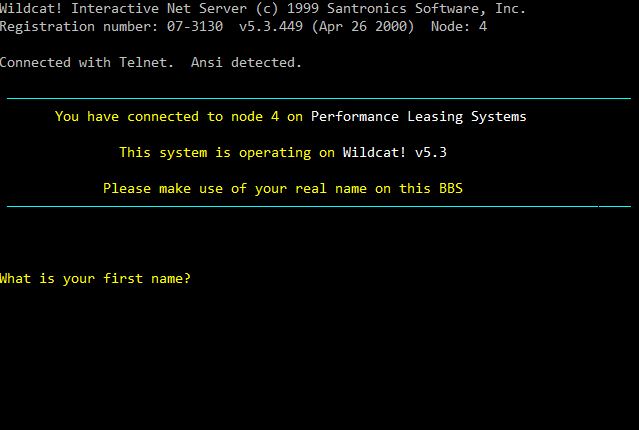Click 'This system is operating on' text
639x430 pixels.
[227, 153]
